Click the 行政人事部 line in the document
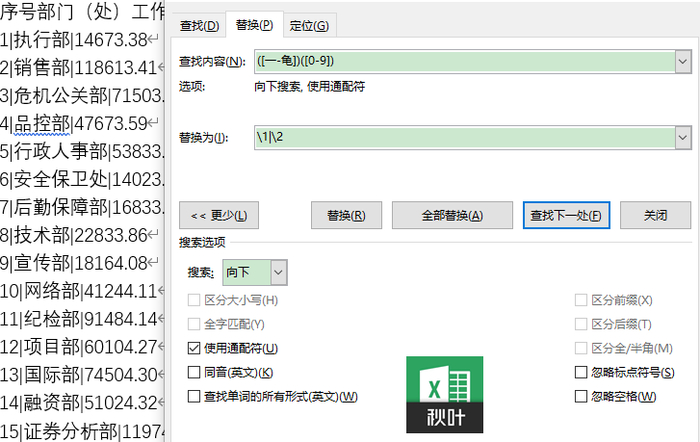 [82, 152]
